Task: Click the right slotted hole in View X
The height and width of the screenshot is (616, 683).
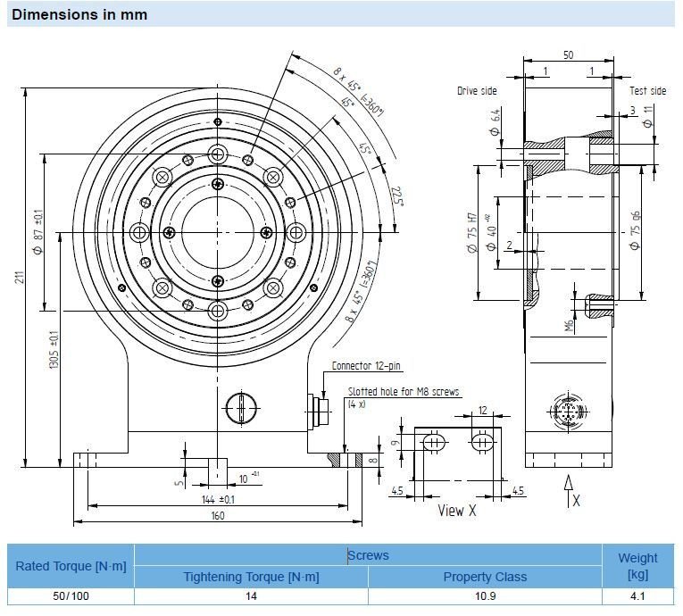Action: (483, 442)
